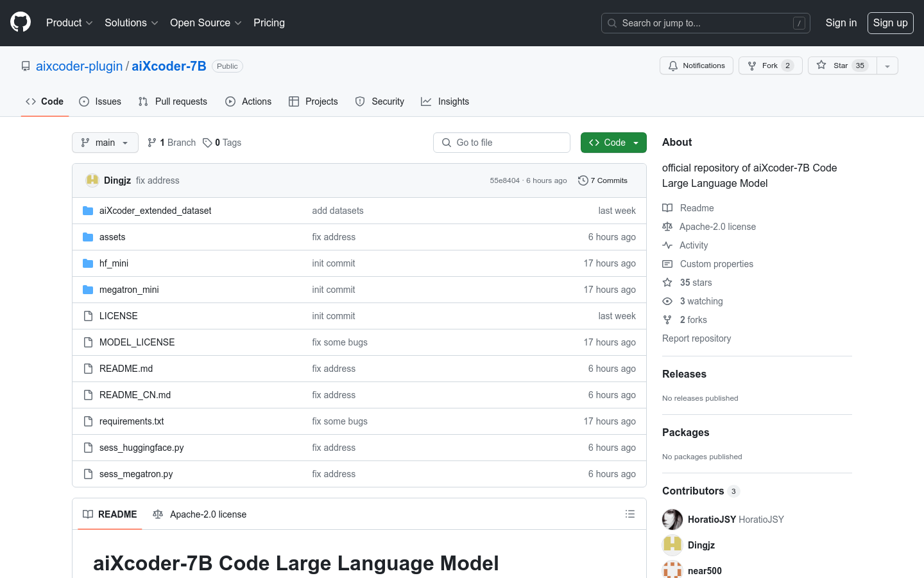Click the commit history clock icon
The width and height of the screenshot is (924, 578).
point(583,180)
